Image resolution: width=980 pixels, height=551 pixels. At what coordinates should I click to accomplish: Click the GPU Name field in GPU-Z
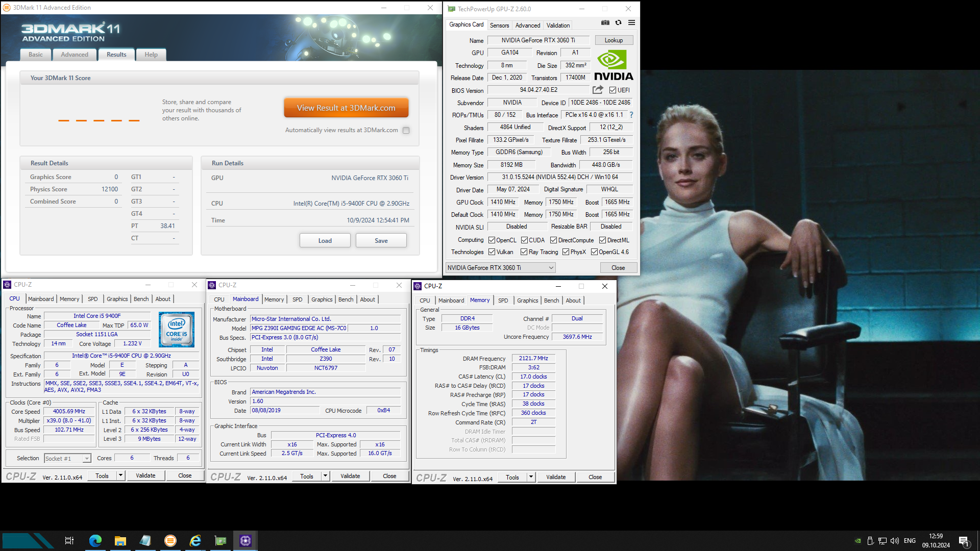(x=538, y=40)
